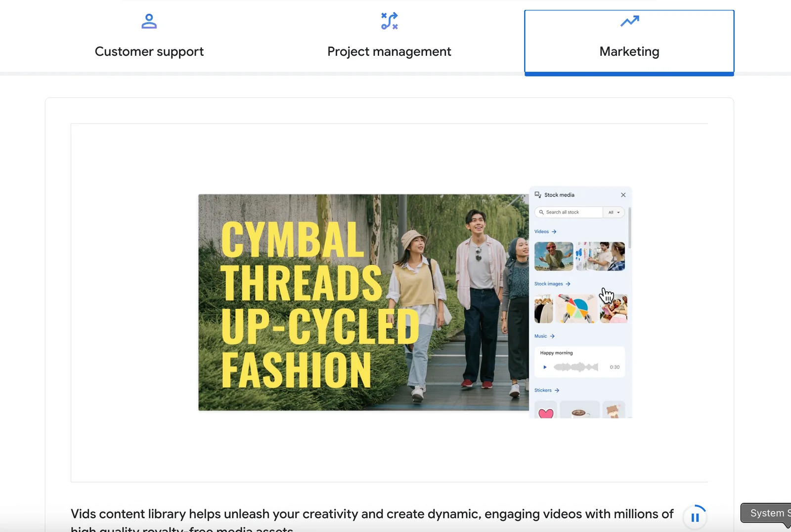Click the Customer support person icon

click(149, 21)
